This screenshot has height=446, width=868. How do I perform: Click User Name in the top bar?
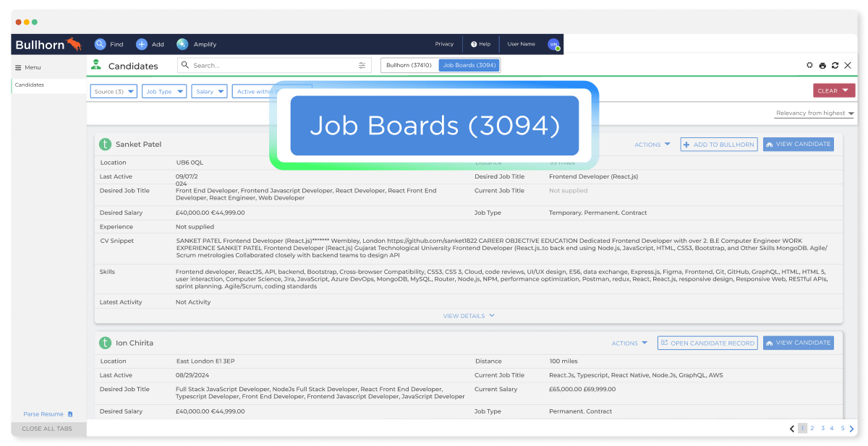[x=521, y=44]
